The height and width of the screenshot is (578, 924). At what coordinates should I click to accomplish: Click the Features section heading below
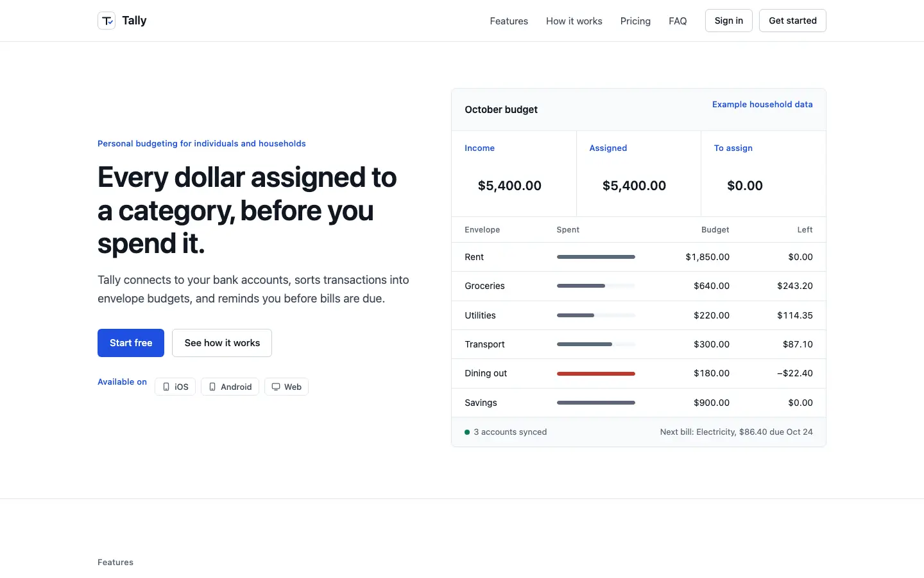click(x=116, y=563)
